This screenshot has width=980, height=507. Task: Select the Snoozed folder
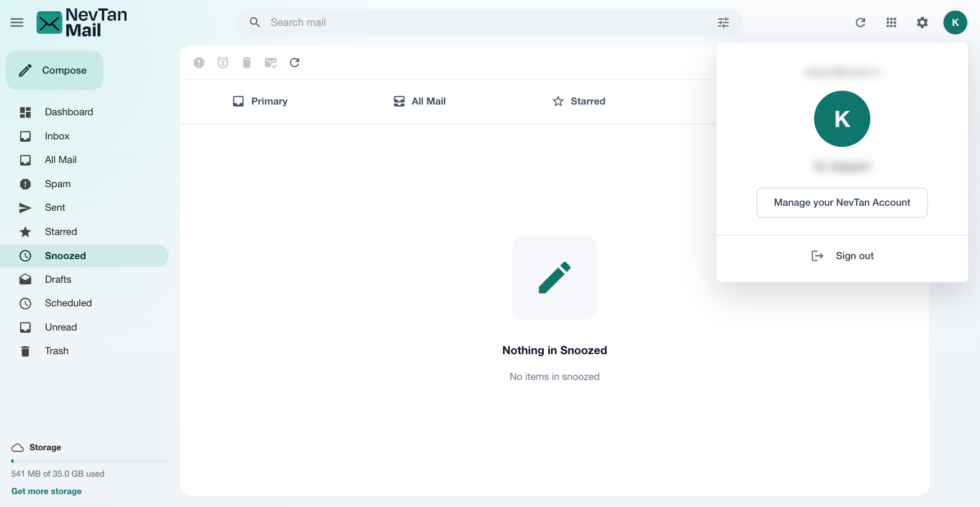84,256
